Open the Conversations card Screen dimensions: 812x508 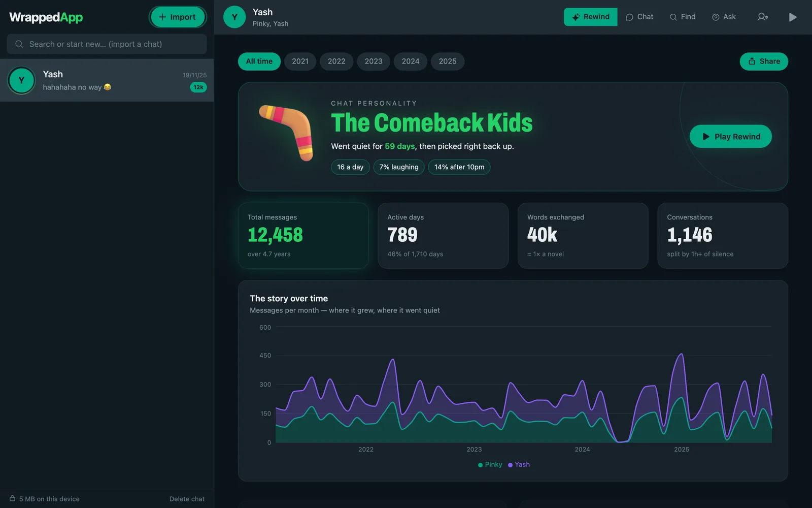click(723, 236)
